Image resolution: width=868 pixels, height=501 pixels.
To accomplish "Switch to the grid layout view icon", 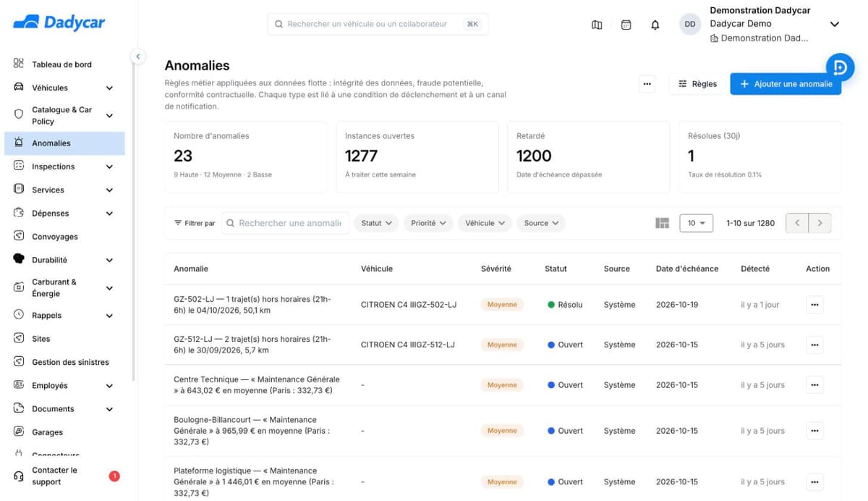I will (662, 223).
